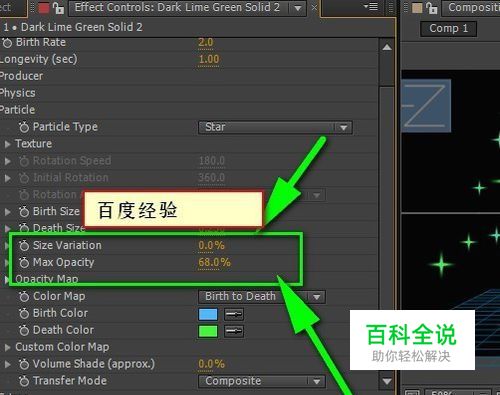Viewport: 500px width, 395px height.
Task: Toggle Composition panel lock
Action: [x=432, y=7]
